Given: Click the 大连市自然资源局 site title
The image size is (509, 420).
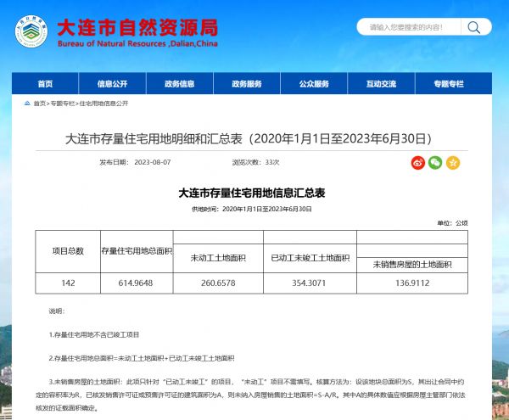Looking at the screenshot, I should tap(137, 28).
